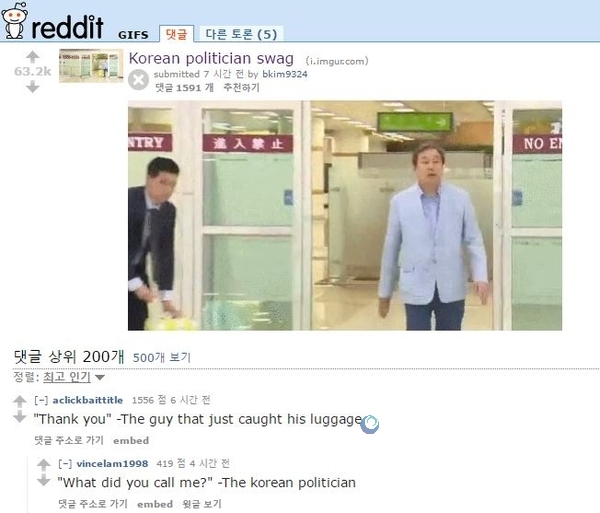Upvote vincelam1998's reply
The width and height of the screenshot is (600, 513).
pyautogui.click(x=44, y=465)
